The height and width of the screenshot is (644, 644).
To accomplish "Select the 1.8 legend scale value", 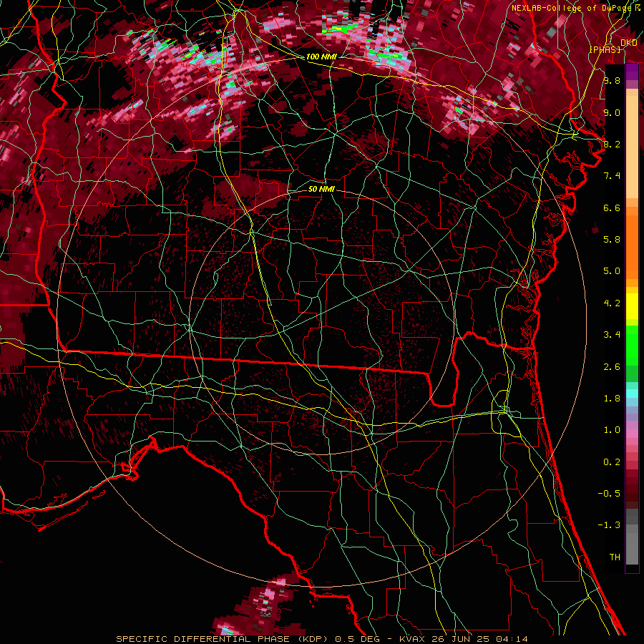I will [x=612, y=399].
